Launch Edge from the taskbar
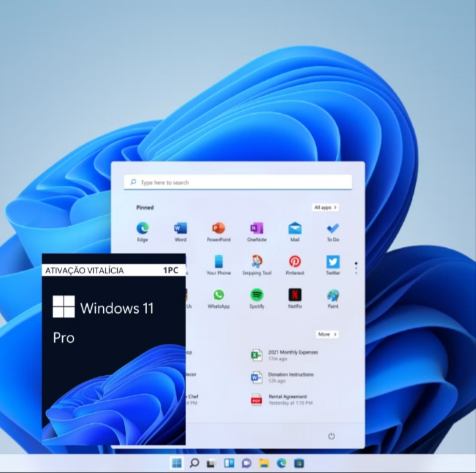This screenshot has width=476, height=473. point(282,463)
